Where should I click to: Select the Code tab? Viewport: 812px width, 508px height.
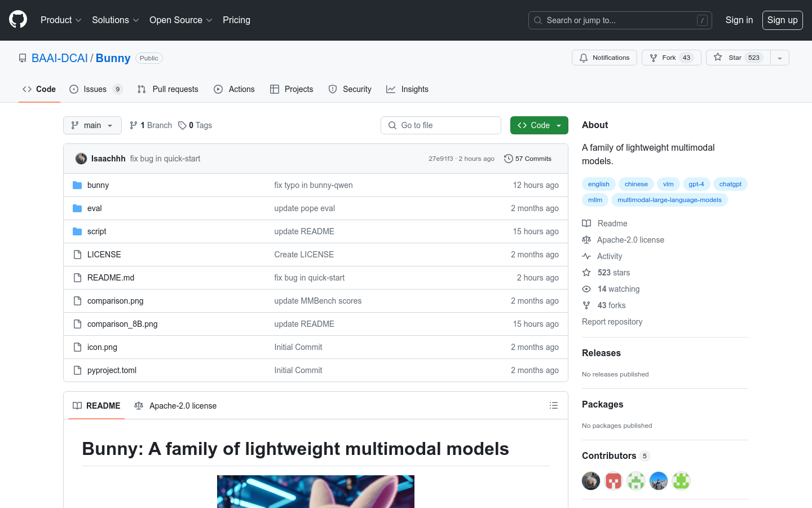(39, 89)
